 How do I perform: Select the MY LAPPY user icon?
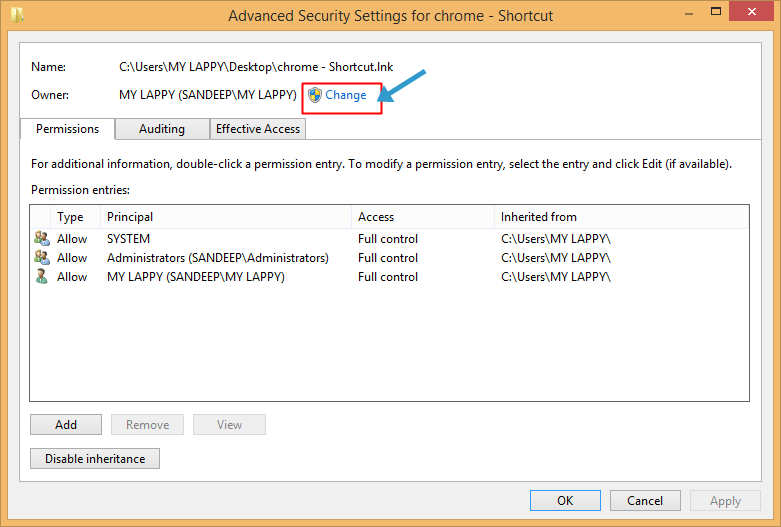point(42,276)
